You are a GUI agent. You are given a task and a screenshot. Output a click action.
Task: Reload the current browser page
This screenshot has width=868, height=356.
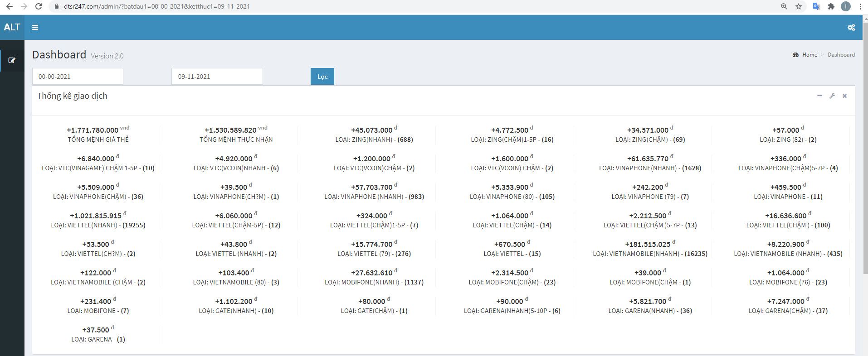(x=39, y=6)
